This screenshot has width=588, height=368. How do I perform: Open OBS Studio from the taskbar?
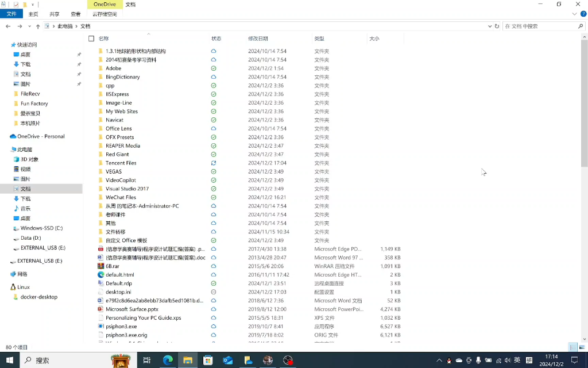pos(287,361)
